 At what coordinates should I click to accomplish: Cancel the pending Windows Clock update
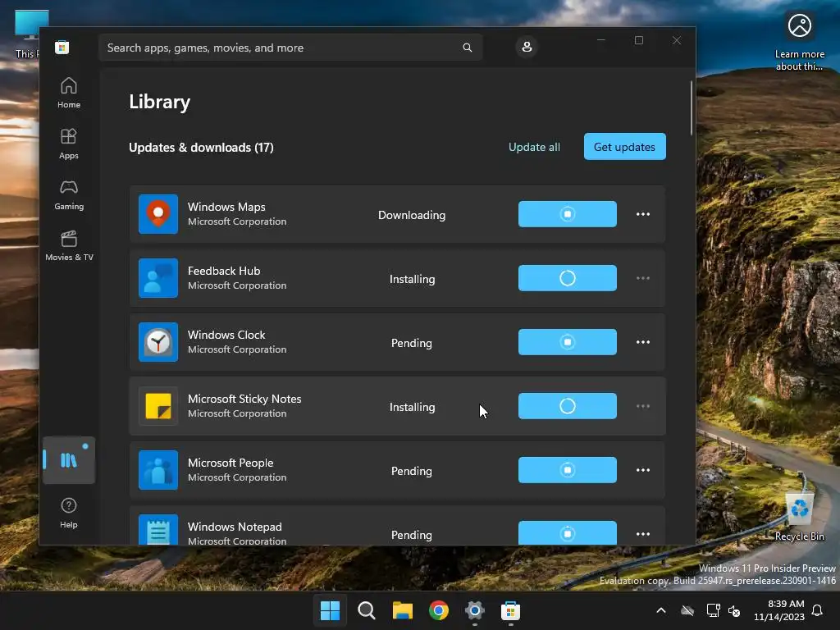568,342
